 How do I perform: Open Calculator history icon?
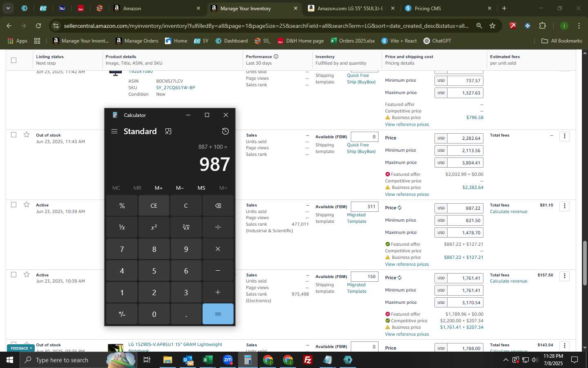[x=225, y=131]
